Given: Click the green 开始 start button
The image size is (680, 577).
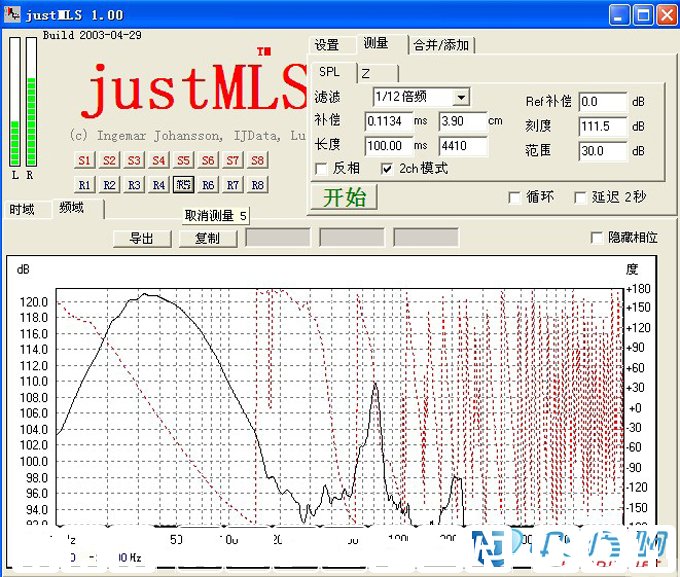Looking at the screenshot, I should click(x=344, y=198).
